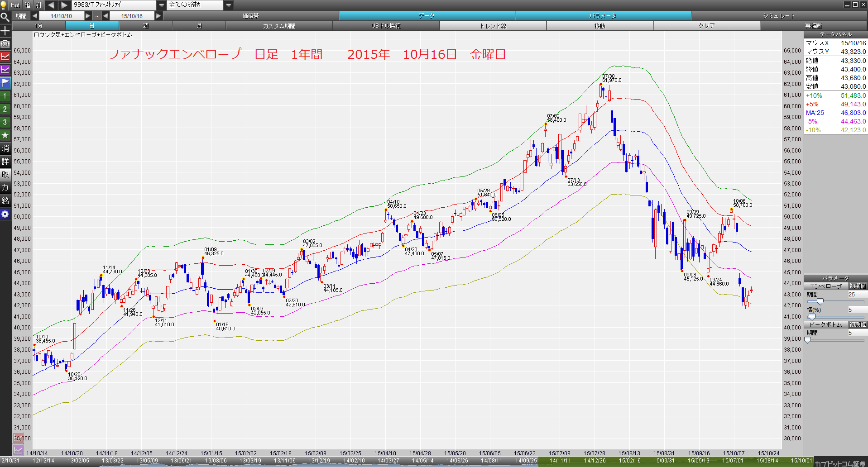Click the 全ての銘柄 filter combo box

click(x=196, y=5)
